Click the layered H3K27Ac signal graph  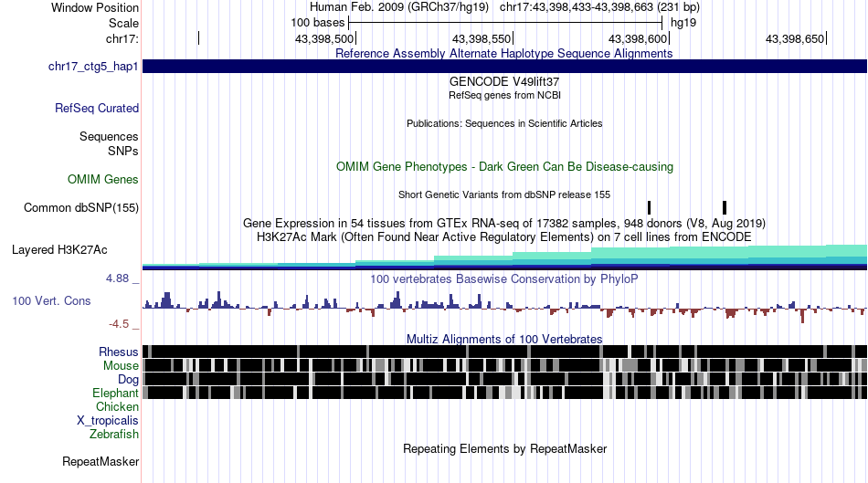504,257
